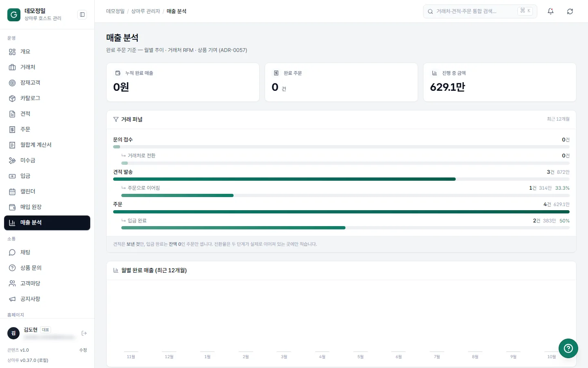Collapse sidebar with panel toggle icon

pyautogui.click(x=82, y=15)
